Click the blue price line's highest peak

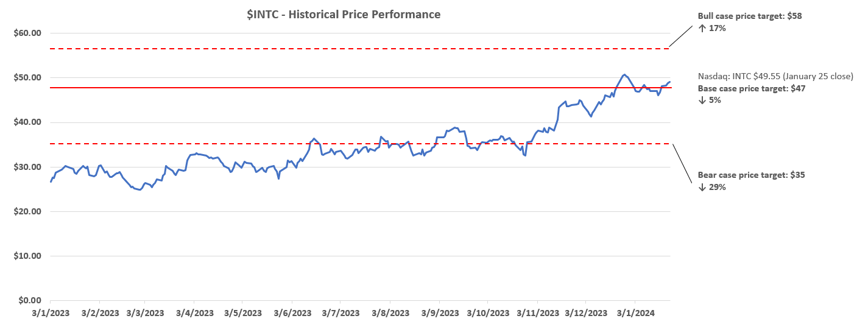click(624, 75)
